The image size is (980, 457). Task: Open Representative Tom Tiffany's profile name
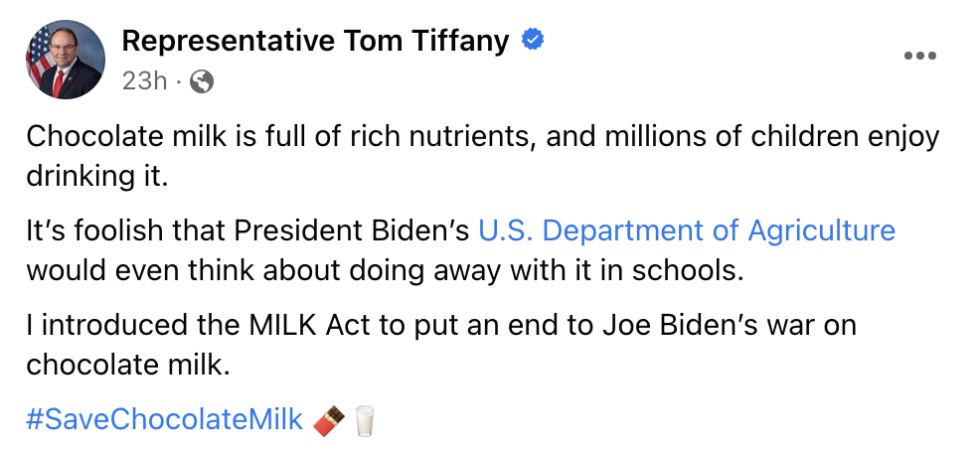pyautogui.click(x=315, y=41)
